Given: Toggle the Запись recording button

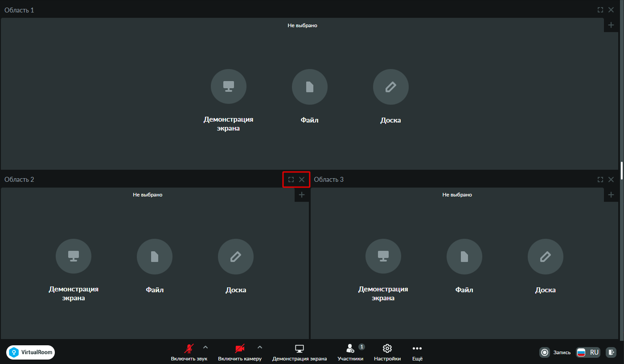Looking at the screenshot, I should click(555, 352).
